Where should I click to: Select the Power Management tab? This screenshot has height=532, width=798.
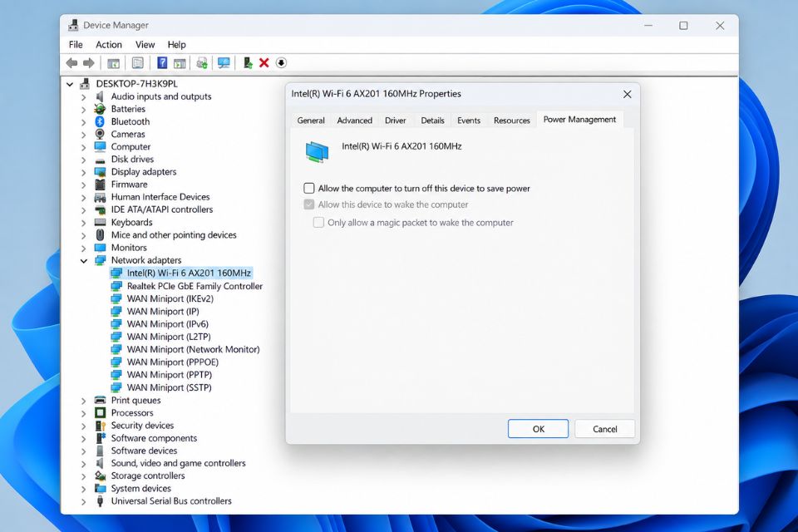pos(579,120)
